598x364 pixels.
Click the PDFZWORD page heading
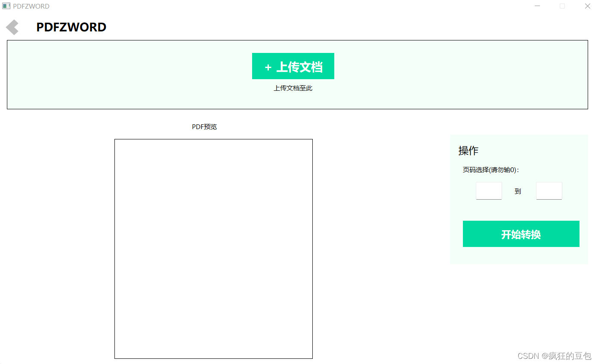pos(71,27)
